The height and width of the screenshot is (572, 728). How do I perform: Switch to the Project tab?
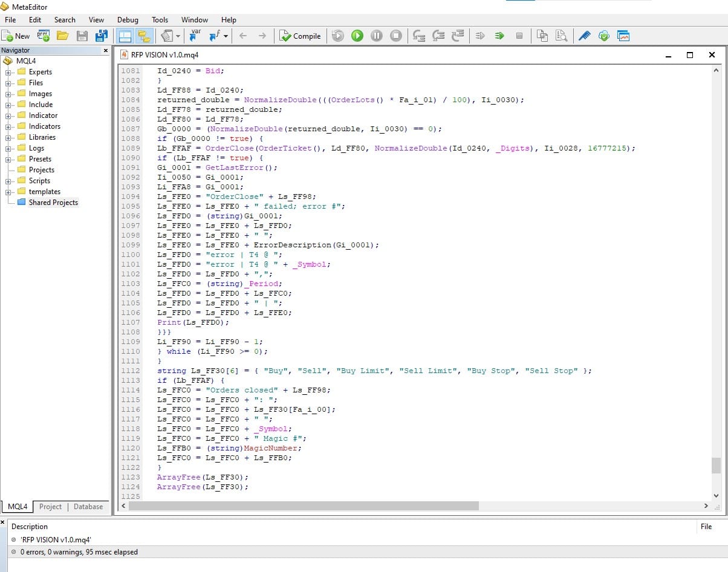click(x=50, y=507)
